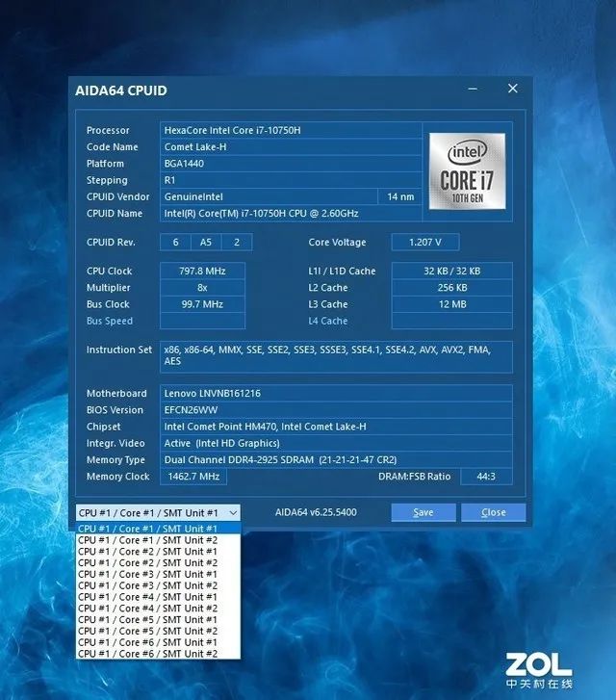The height and width of the screenshot is (700, 616).
Task: Click the Processor value HexaCore Intel Core i7-10750H
Action: [291, 130]
